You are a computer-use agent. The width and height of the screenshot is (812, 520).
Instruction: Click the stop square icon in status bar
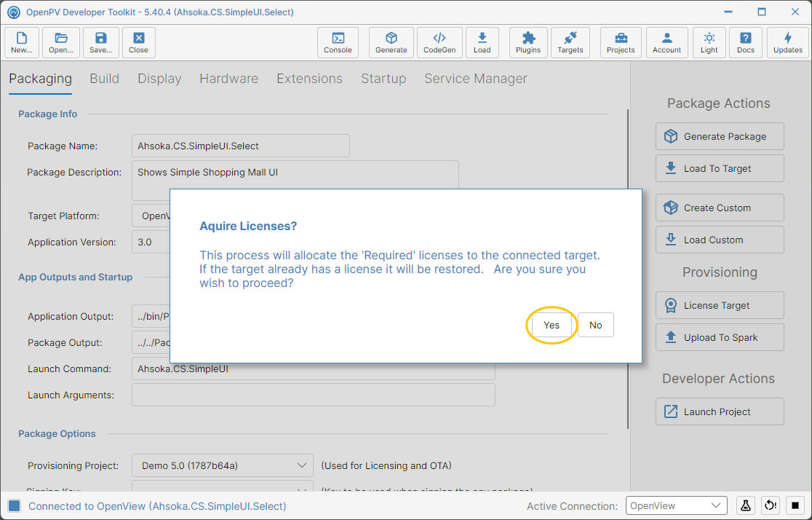(795, 505)
